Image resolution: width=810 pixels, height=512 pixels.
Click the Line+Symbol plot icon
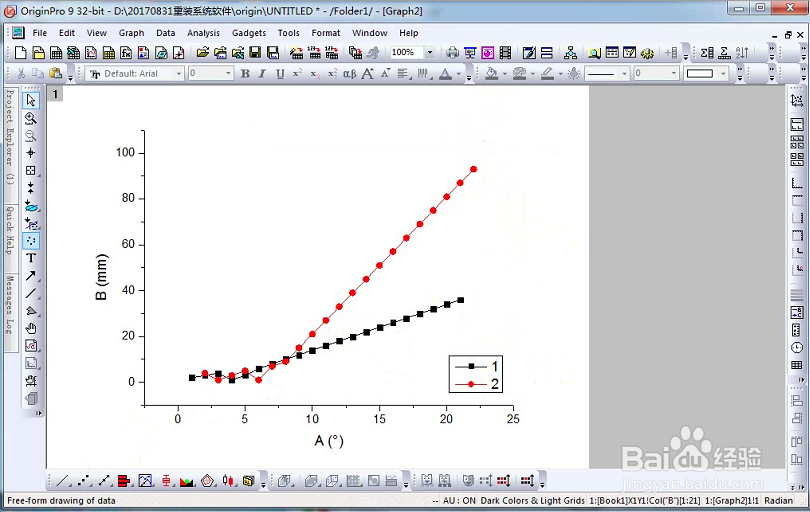pos(104,481)
